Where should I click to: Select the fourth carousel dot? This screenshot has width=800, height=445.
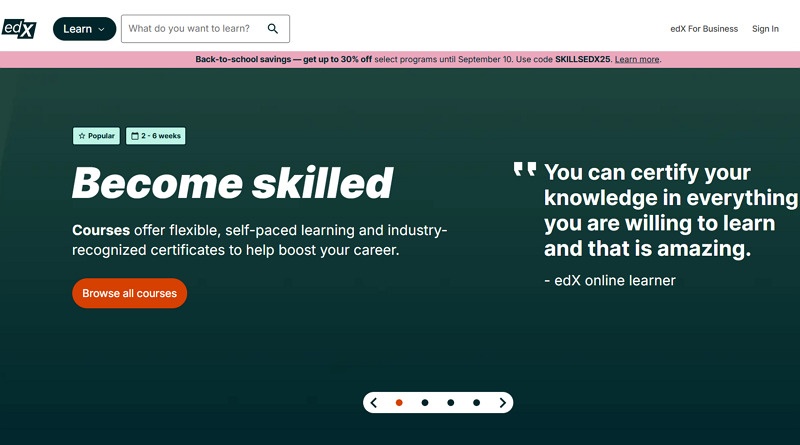(476, 403)
